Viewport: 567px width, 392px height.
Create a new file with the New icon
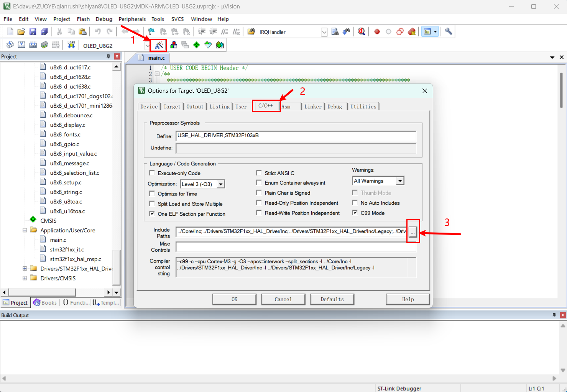(x=10, y=32)
